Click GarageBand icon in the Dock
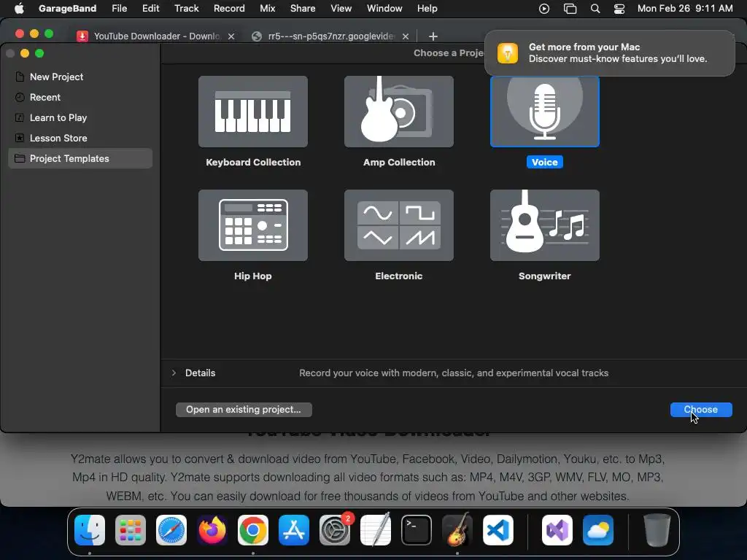The height and width of the screenshot is (560, 747). point(457,530)
